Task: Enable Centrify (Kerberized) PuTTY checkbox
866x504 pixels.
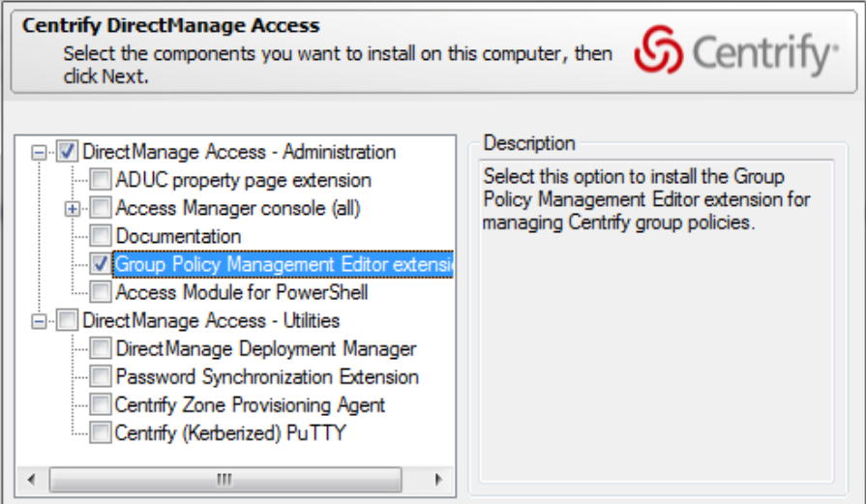Action: tap(101, 432)
